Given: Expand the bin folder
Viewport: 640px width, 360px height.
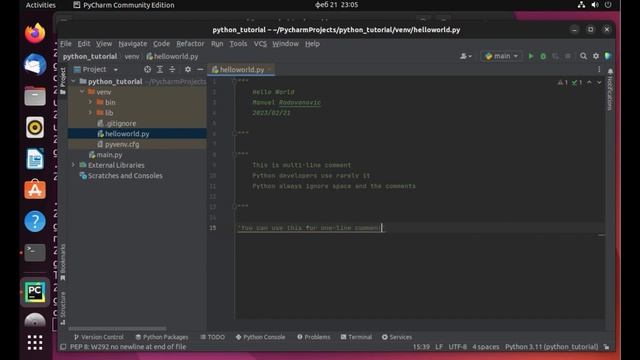Looking at the screenshot, I should click(90, 102).
